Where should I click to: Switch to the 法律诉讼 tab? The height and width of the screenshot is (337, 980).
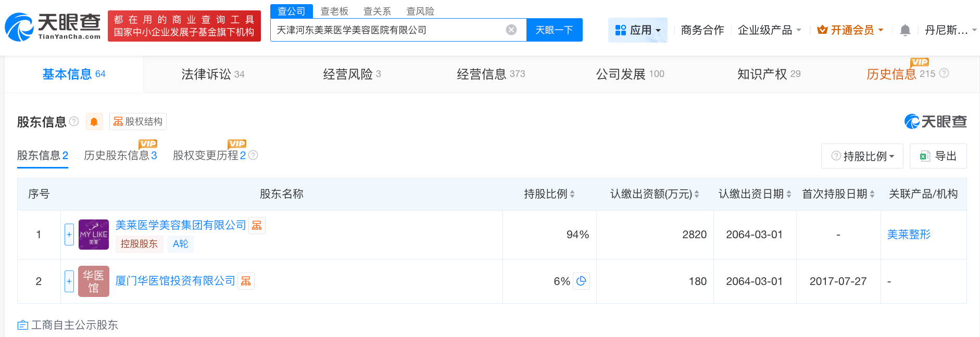click(212, 74)
